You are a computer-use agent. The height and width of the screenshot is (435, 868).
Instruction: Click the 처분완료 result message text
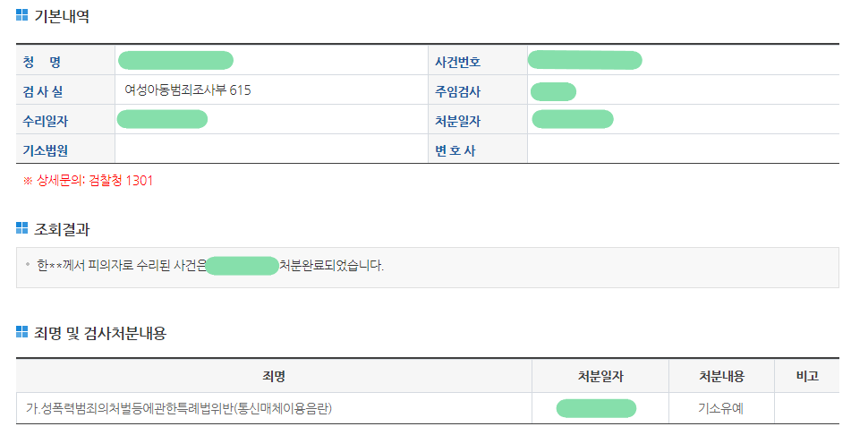click(x=331, y=266)
